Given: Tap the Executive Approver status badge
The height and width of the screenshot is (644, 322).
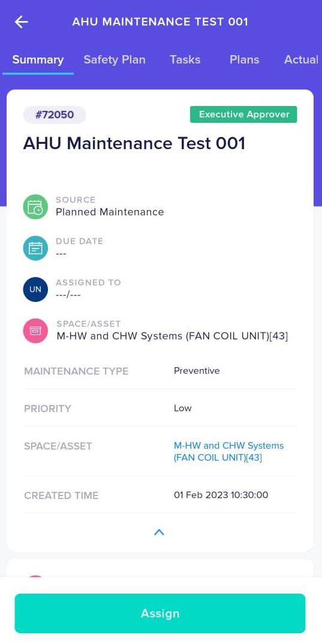Looking at the screenshot, I should (x=243, y=114).
